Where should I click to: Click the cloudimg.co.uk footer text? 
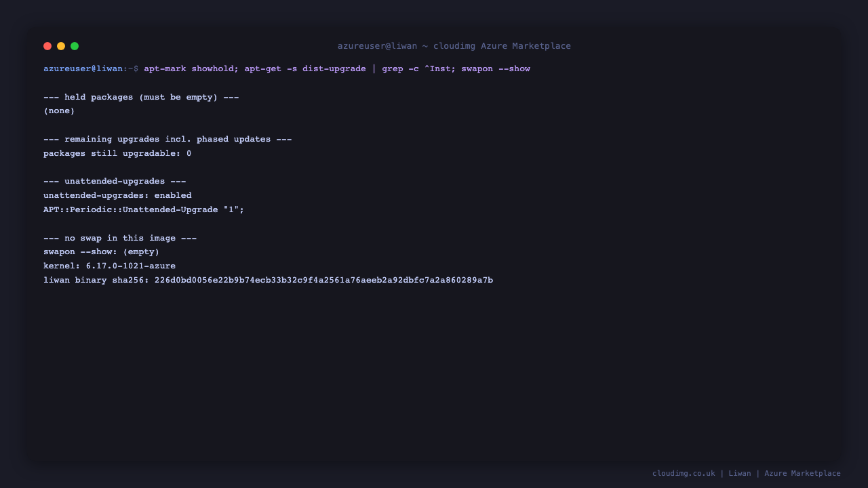click(x=684, y=474)
